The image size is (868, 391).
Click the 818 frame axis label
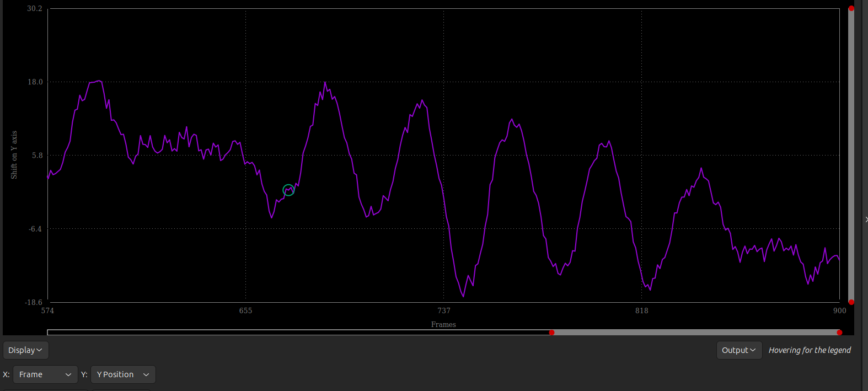(642, 310)
